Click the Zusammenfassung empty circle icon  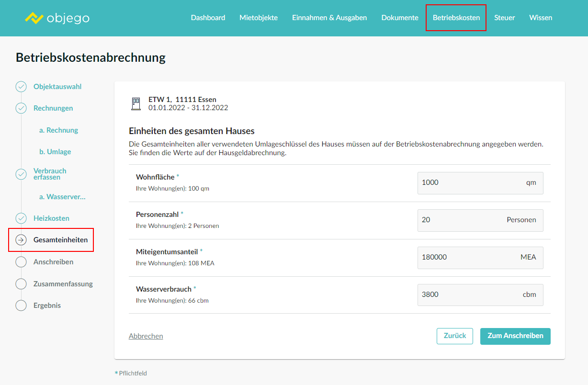pyautogui.click(x=21, y=284)
